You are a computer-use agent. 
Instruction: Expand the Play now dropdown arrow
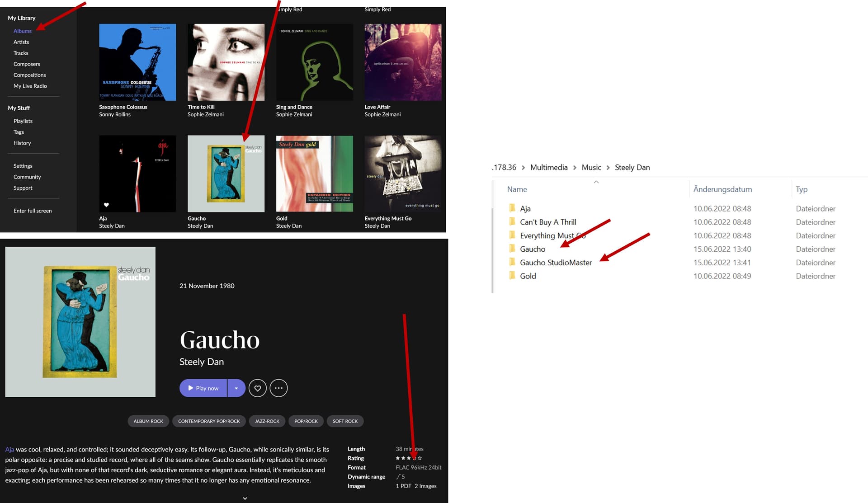click(236, 388)
